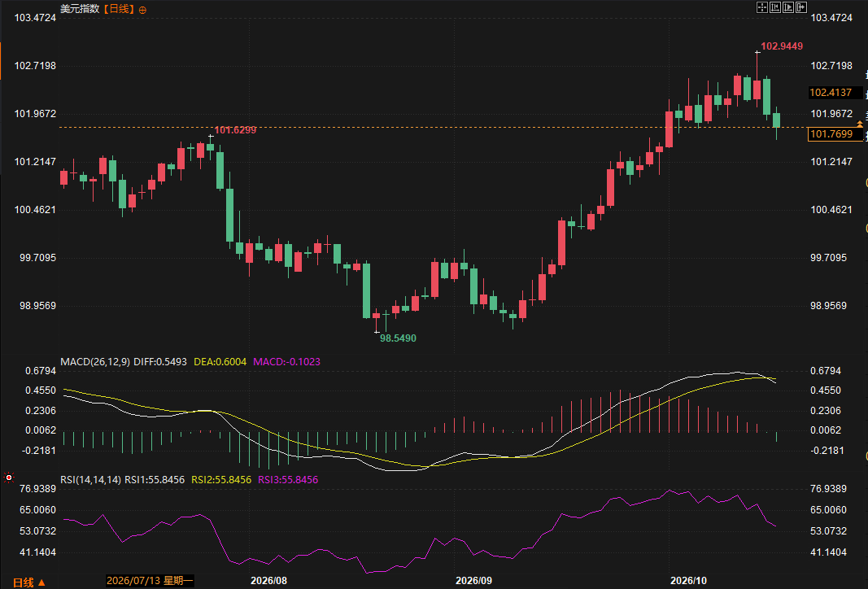Viewport: 868px width, 589px height.
Task: Click the RSI left axis 76.9389 label
Action: click(x=37, y=489)
